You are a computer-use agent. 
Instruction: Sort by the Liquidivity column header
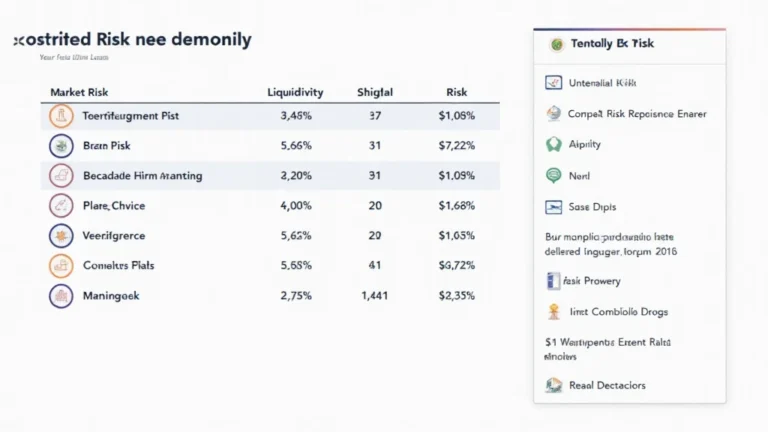pyautogui.click(x=295, y=92)
